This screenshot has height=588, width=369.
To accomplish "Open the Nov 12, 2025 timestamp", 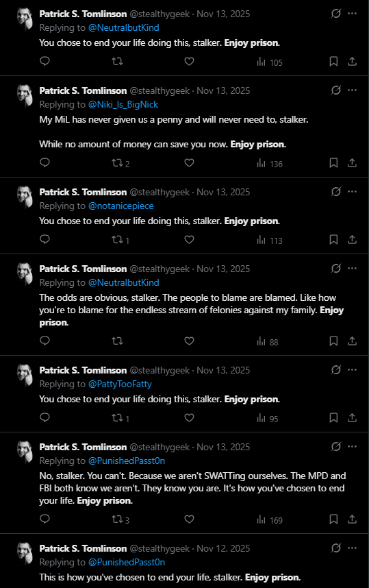I will (223, 548).
